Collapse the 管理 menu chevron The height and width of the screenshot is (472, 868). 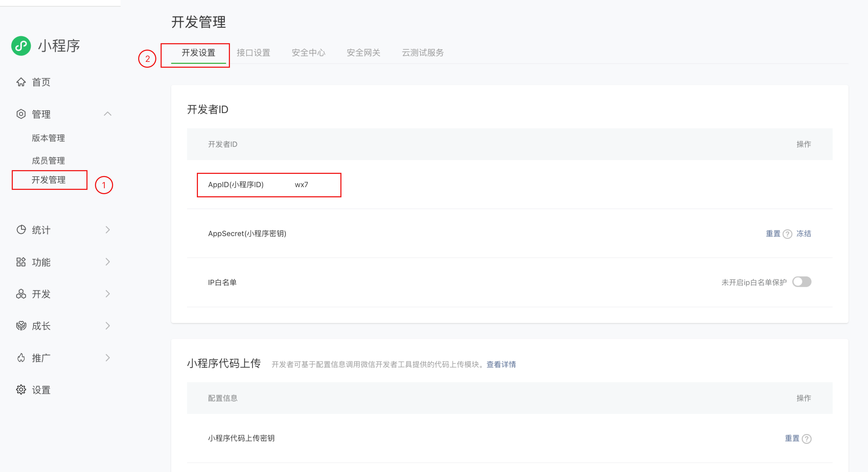coord(107,114)
